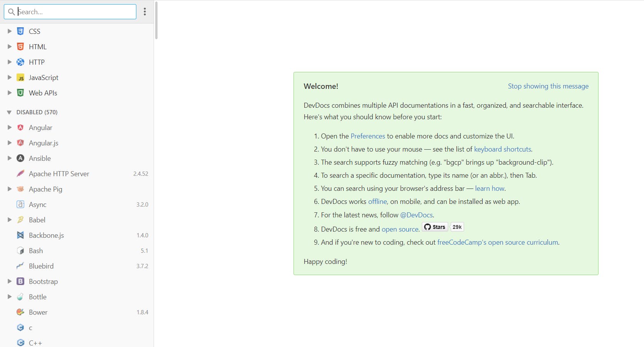This screenshot has width=644, height=347.
Task: Open the open source link
Action: pyautogui.click(x=400, y=229)
